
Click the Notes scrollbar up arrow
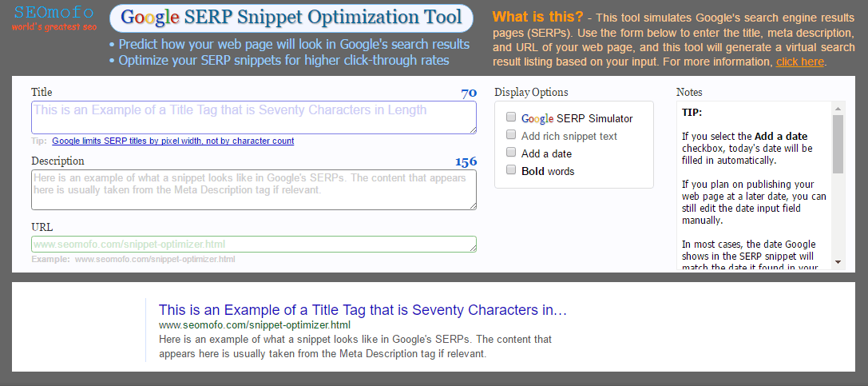(838, 108)
